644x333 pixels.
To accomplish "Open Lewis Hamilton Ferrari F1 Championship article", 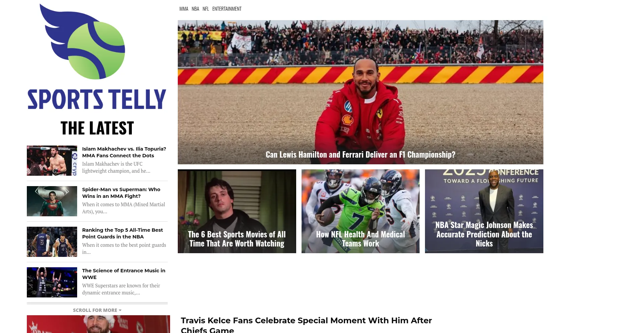I will point(361,155).
